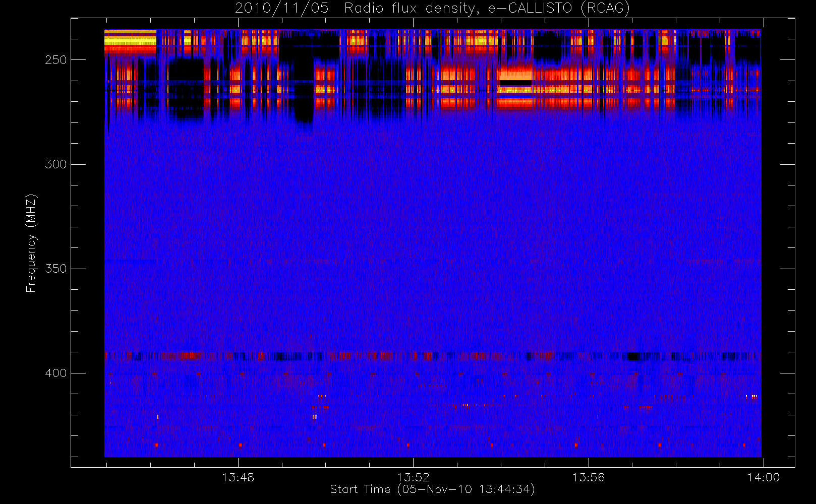Click the 250 frequency tick label
The height and width of the screenshot is (504, 816).
pos(55,60)
